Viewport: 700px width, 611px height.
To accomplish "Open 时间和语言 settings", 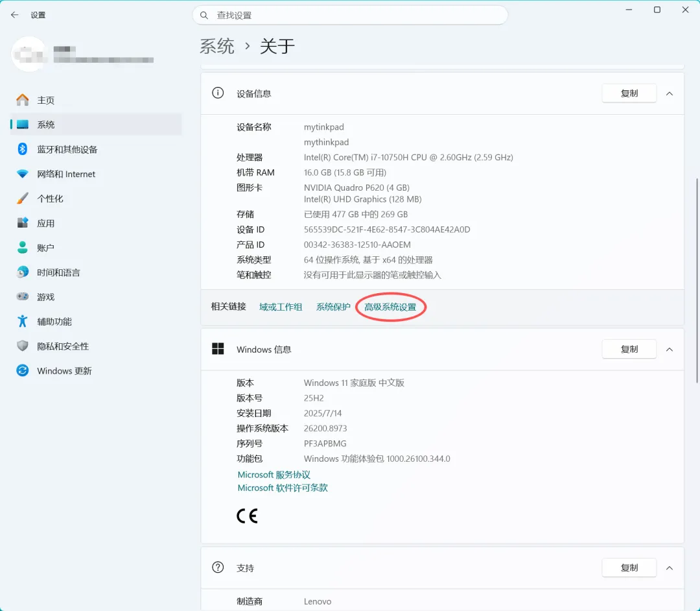I will pyautogui.click(x=96, y=272).
